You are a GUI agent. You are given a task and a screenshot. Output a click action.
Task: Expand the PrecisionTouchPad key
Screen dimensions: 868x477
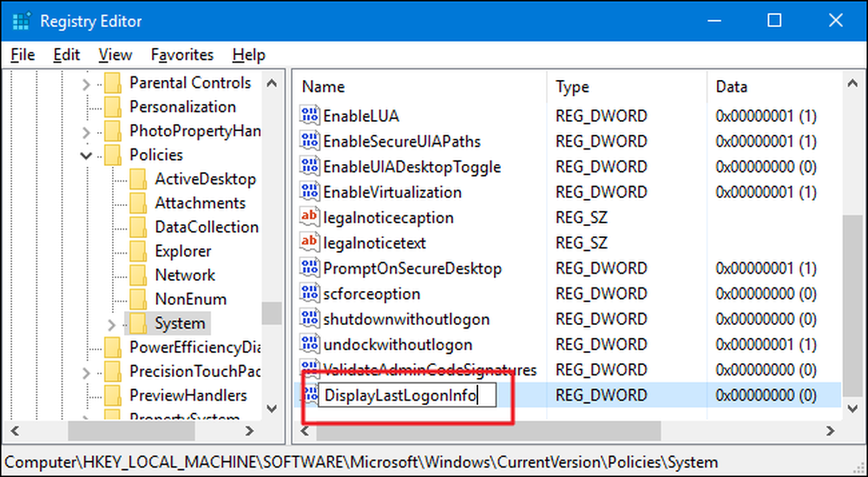(x=86, y=372)
